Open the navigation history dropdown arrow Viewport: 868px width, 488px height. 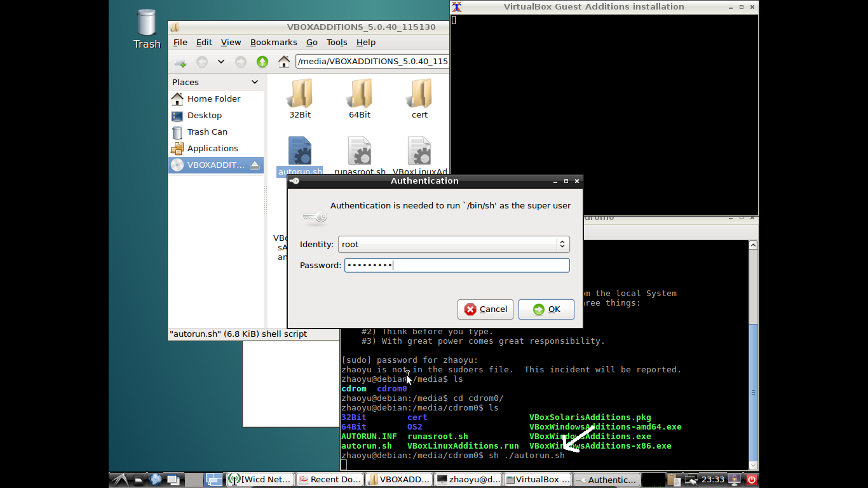pos(220,62)
